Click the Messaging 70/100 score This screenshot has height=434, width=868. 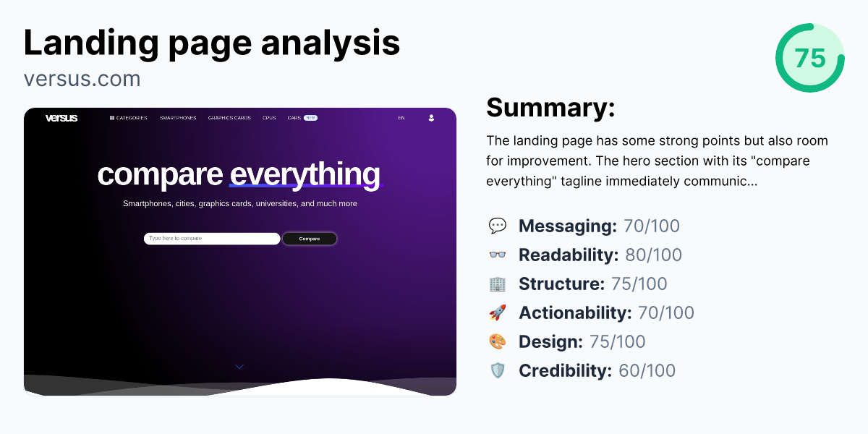(652, 226)
